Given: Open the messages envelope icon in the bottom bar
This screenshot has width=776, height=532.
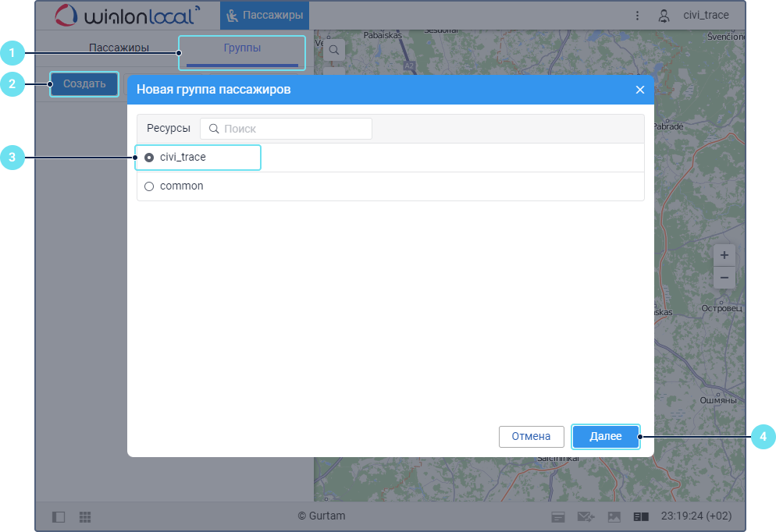Looking at the screenshot, I should tap(586, 517).
